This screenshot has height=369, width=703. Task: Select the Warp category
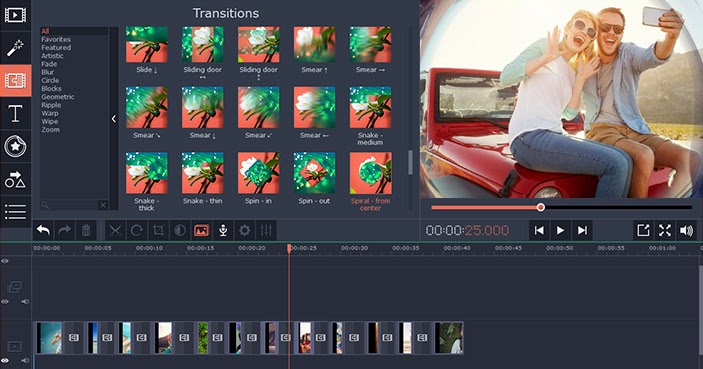click(50, 113)
